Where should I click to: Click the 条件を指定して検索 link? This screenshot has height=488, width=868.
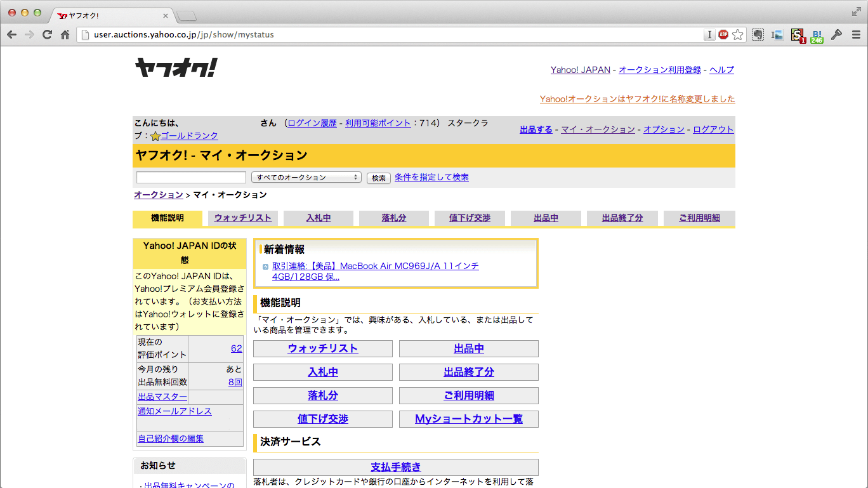[x=431, y=178]
